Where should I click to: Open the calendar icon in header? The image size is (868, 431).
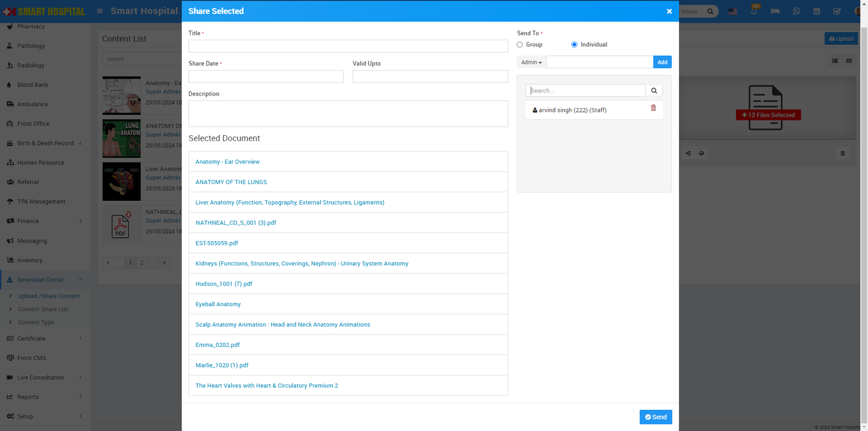tap(816, 11)
